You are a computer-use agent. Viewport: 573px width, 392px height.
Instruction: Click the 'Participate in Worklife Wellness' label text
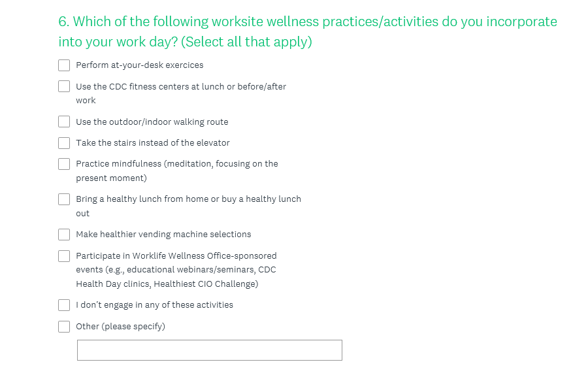coord(176,256)
